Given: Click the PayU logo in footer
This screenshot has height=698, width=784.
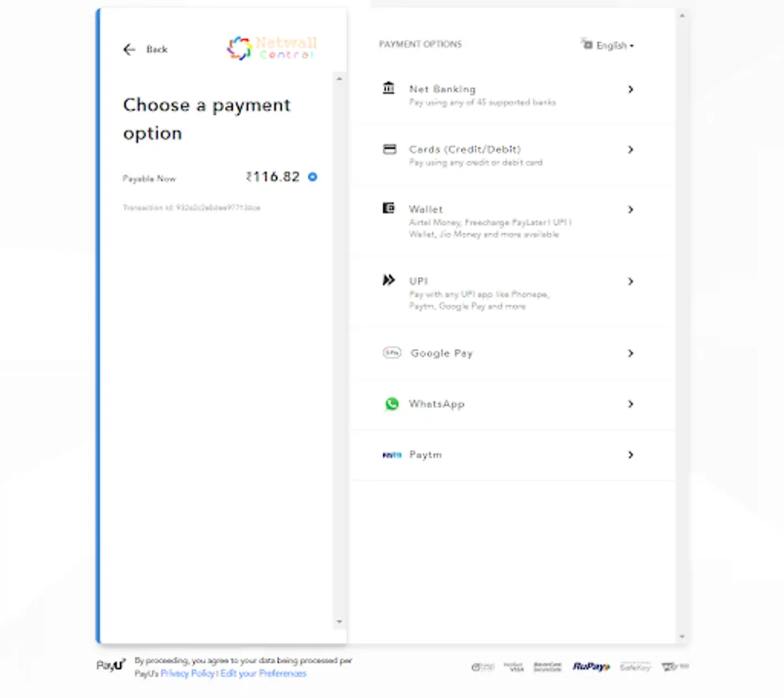Looking at the screenshot, I should [111, 665].
